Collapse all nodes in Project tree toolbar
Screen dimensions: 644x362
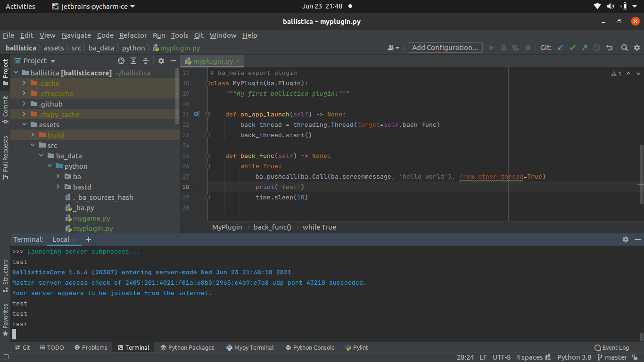[145, 61]
